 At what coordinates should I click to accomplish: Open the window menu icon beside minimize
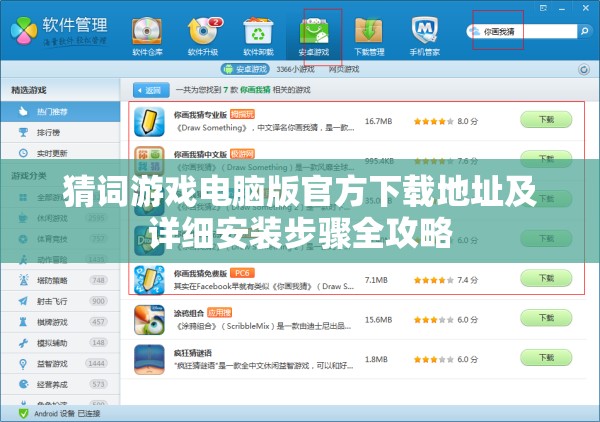click(543, 8)
